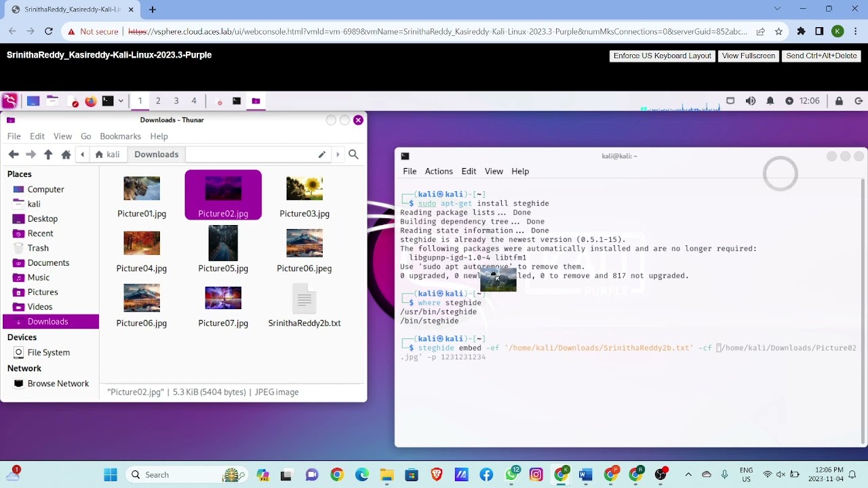Open terminal Help menu
The image size is (868, 488).
click(520, 171)
